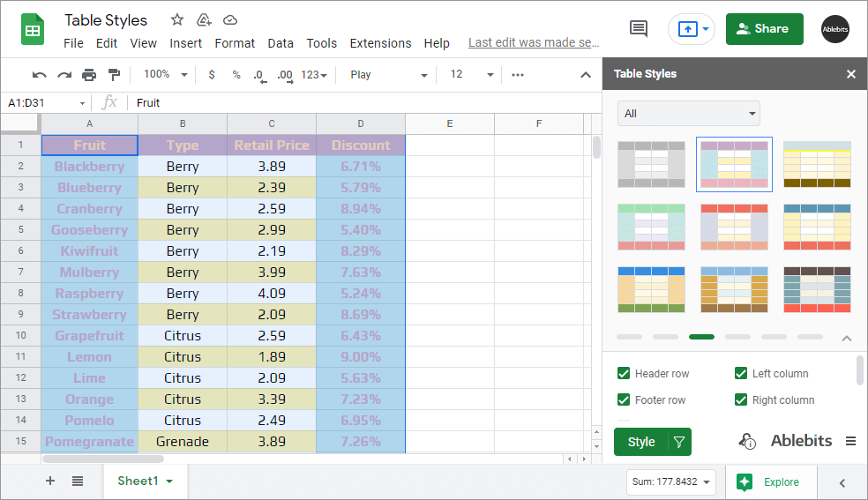Add a new sheet with plus icon
Viewport: 868px width, 500px height.
(x=50, y=481)
